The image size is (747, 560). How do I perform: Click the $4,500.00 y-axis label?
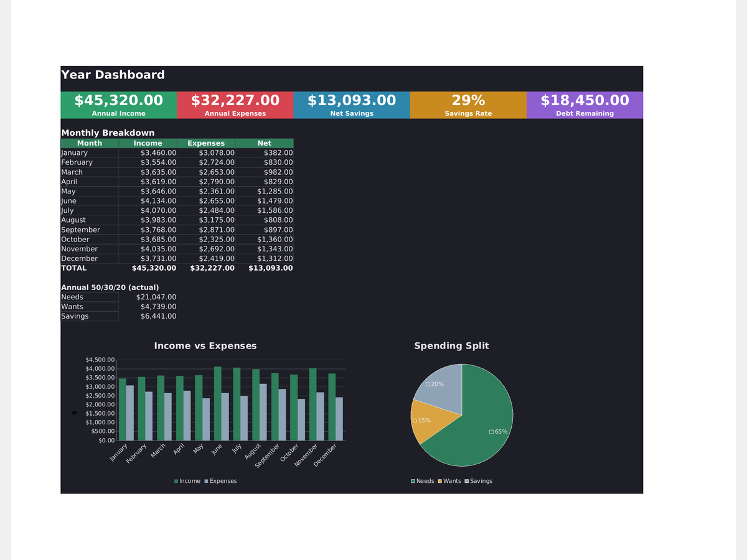point(100,360)
